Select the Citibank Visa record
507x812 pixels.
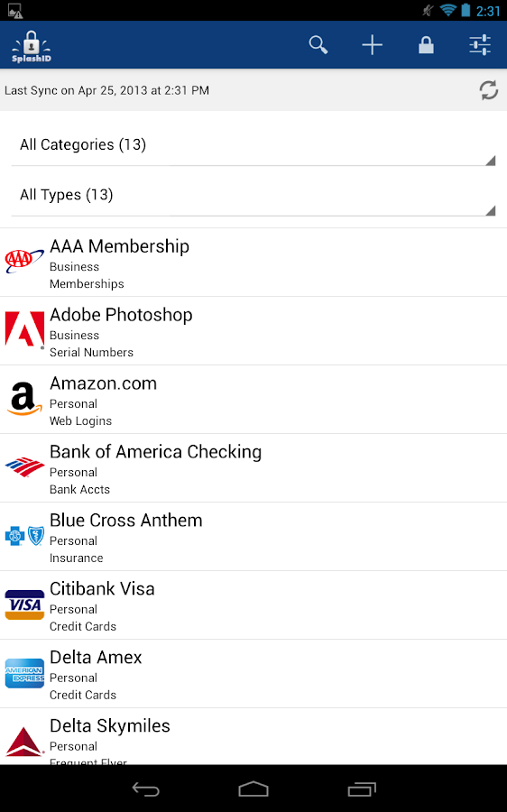pyautogui.click(x=253, y=604)
